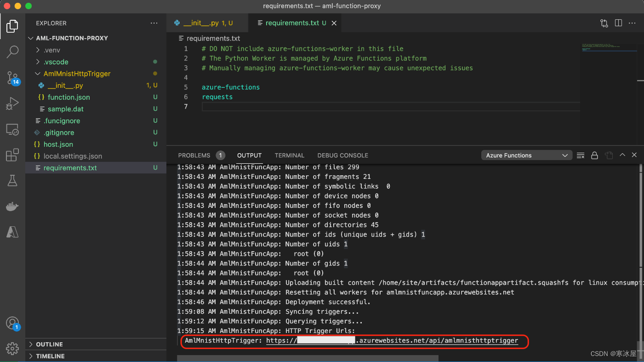Switch to the __init__.py editor tab
The height and width of the screenshot is (362, 644).
click(207, 23)
